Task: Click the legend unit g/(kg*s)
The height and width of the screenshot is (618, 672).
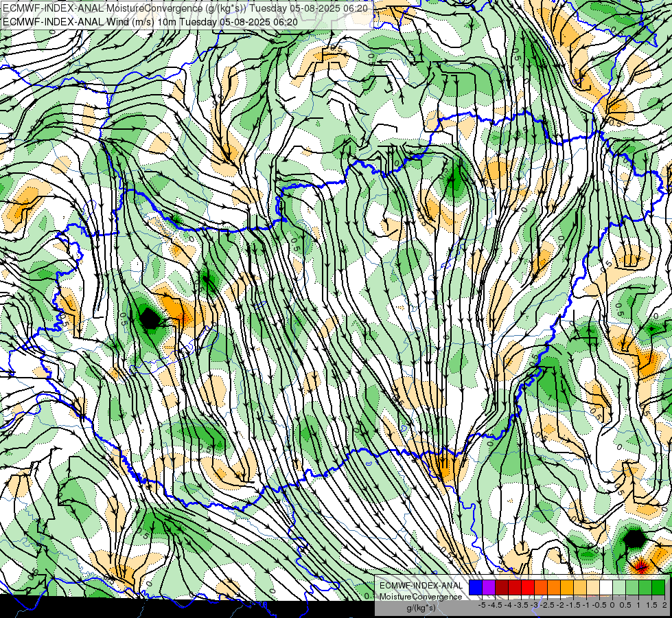Action: (x=421, y=608)
